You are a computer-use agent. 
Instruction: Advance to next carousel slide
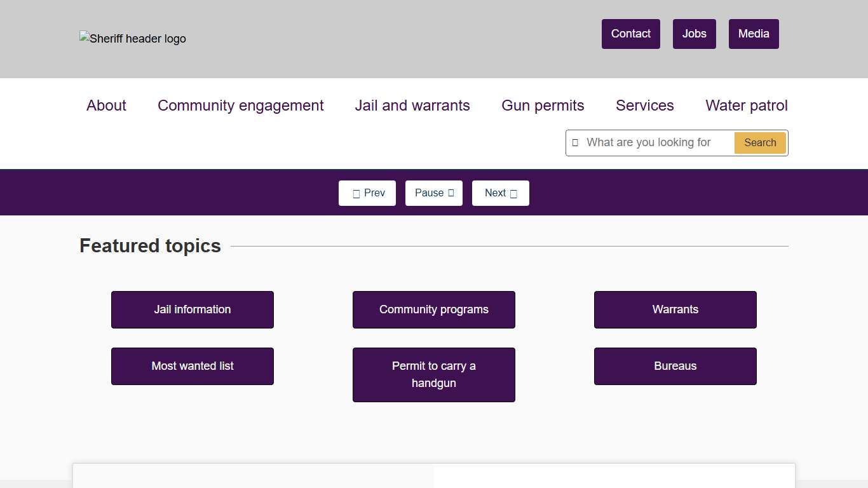pyautogui.click(x=501, y=193)
